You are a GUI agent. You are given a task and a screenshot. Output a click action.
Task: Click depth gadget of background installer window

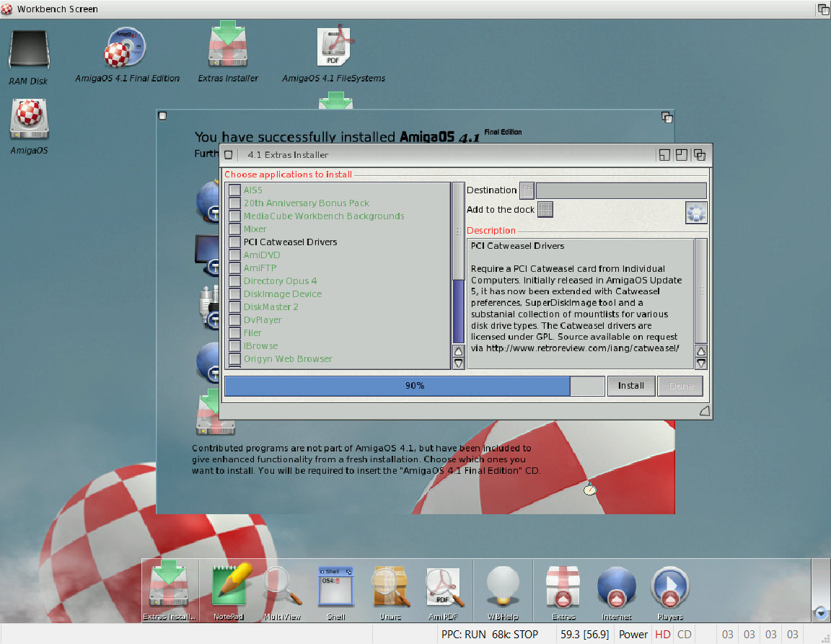click(x=667, y=117)
